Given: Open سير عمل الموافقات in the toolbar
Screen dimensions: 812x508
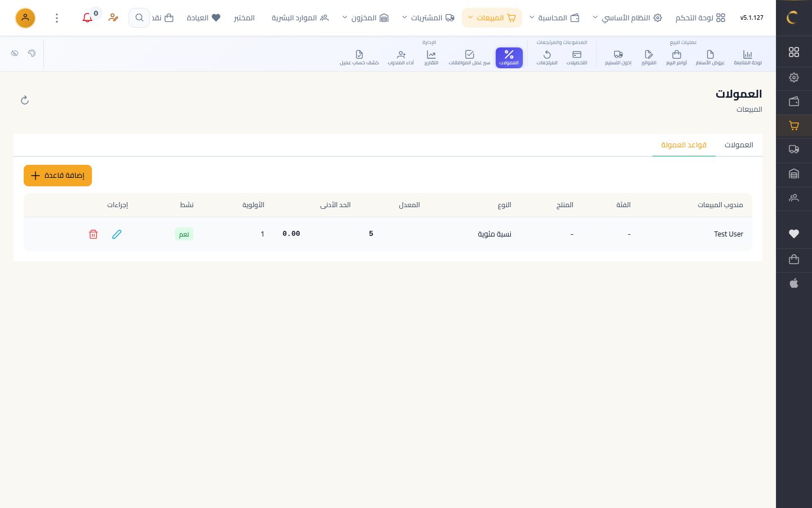Looking at the screenshot, I should pyautogui.click(x=470, y=58).
